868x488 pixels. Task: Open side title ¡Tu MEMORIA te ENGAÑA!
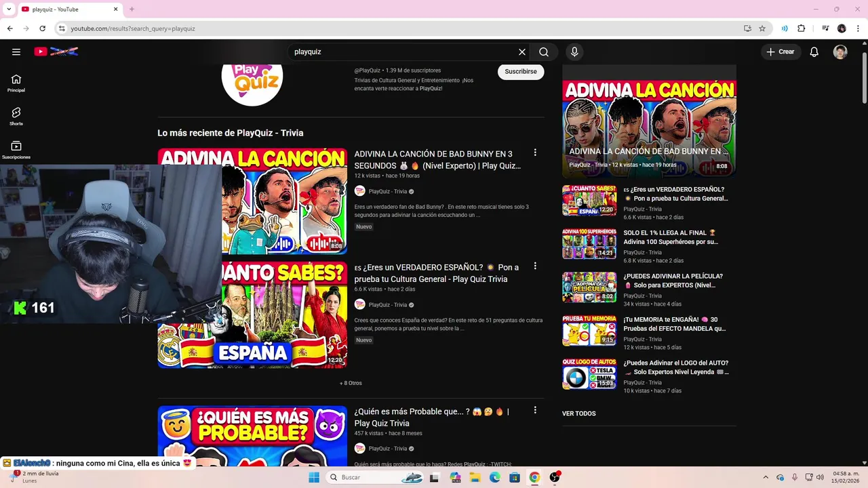click(x=675, y=324)
